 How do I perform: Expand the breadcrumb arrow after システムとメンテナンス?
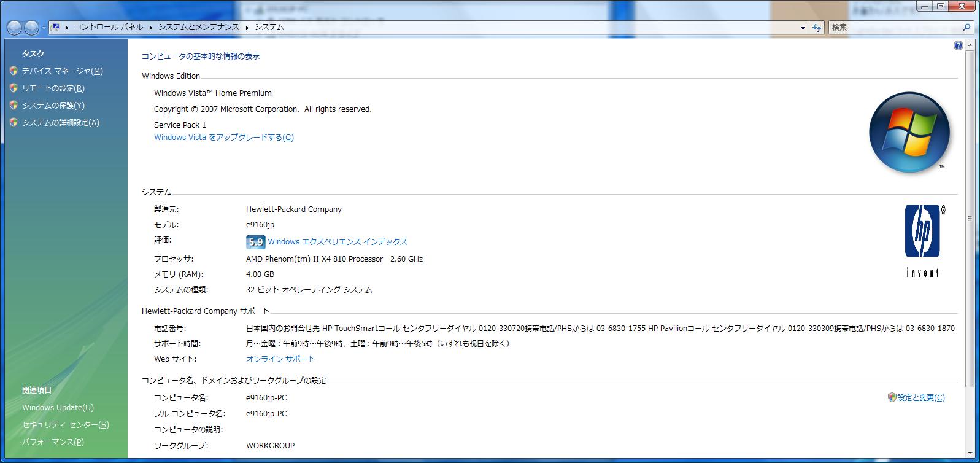pyautogui.click(x=247, y=28)
